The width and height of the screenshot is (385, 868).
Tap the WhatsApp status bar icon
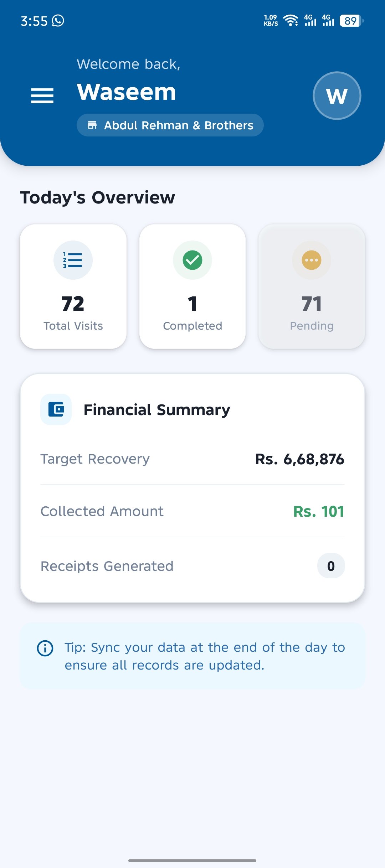pos(58,21)
